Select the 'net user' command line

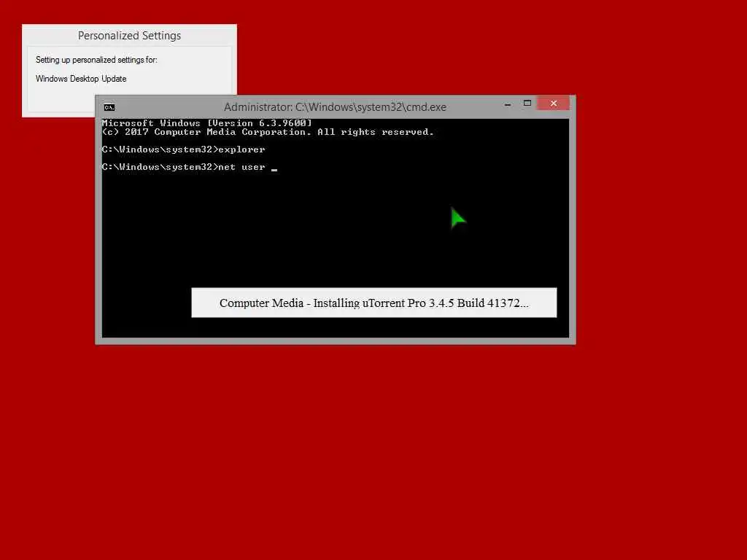click(190, 167)
